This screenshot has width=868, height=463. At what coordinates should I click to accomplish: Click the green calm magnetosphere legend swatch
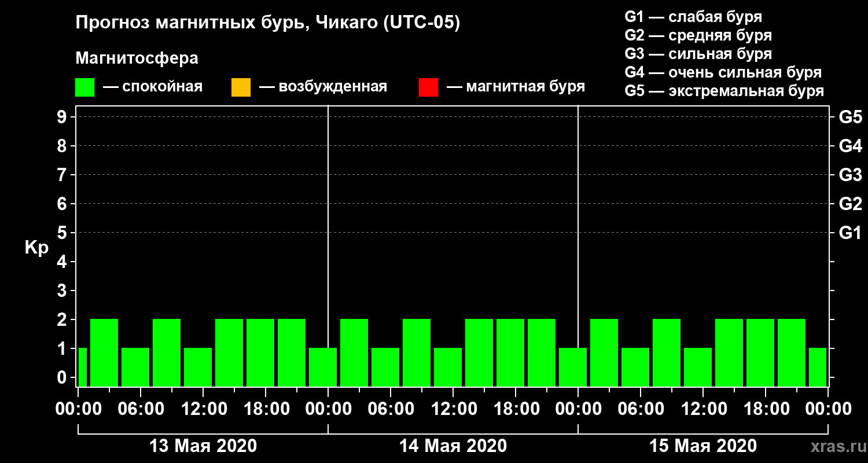(x=84, y=87)
